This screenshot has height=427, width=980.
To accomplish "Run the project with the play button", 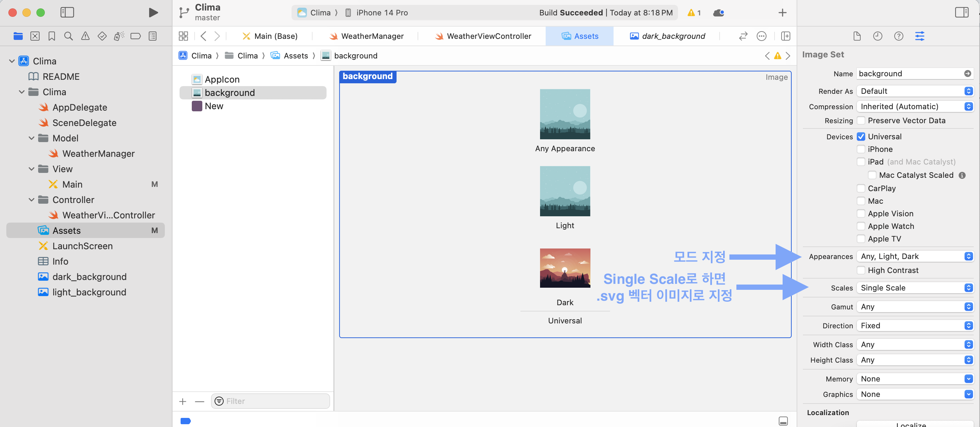I will tap(153, 13).
